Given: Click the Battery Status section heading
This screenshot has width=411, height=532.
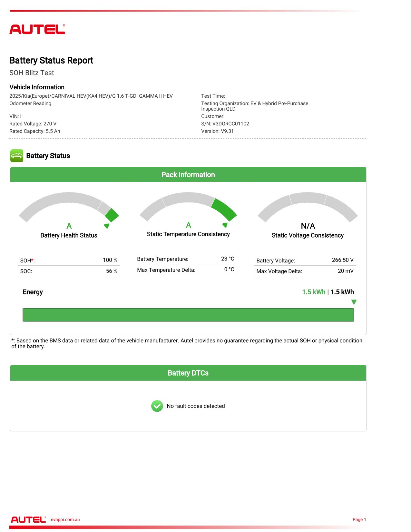Looking at the screenshot, I should point(48,156).
